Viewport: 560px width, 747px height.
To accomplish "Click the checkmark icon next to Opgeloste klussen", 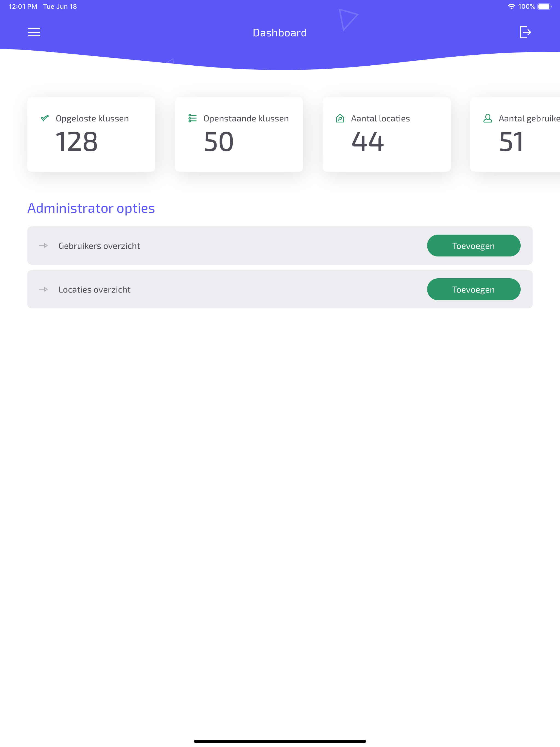I will [45, 118].
